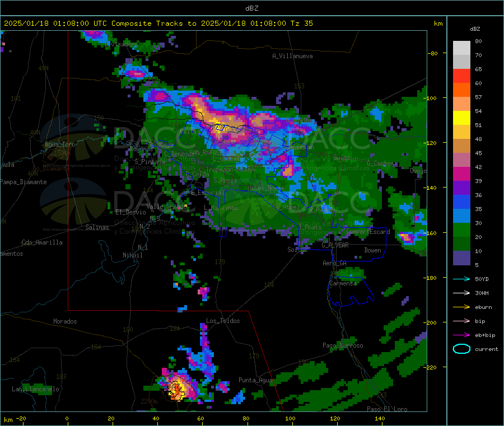Click the 'dBZ' heading above the color scale
The height and width of the screenshot is (426, 504).
coord(475,29)
